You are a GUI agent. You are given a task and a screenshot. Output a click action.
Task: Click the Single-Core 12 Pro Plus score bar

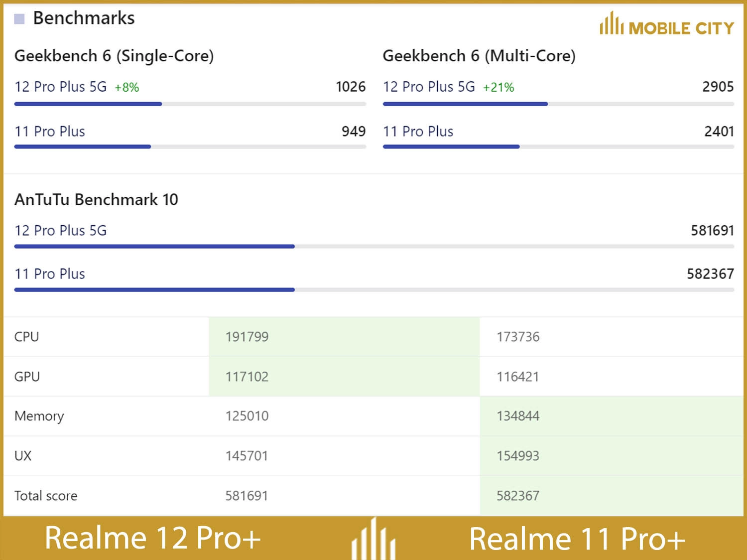(x=190, y=104)
